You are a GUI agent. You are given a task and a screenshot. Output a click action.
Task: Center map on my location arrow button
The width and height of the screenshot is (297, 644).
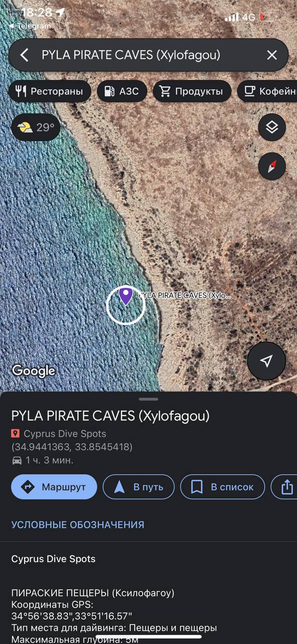266,361
